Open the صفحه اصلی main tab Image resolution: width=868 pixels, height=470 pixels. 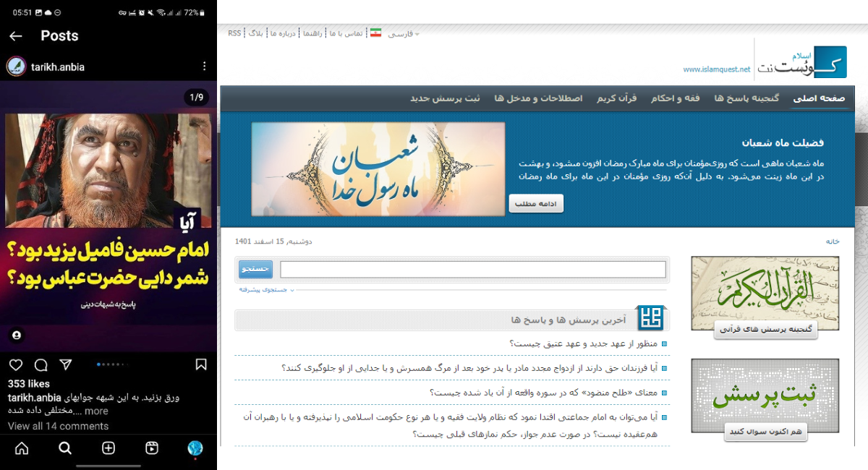[x=820, y=98]
